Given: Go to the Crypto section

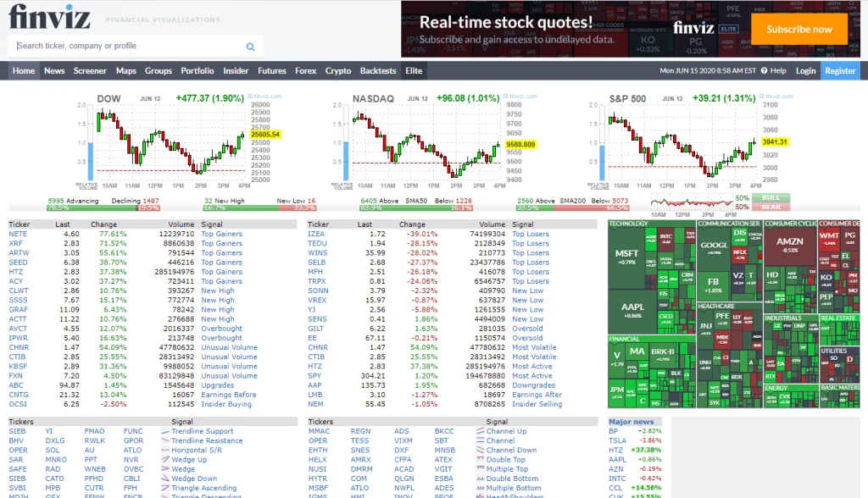Looking at the screenshot, I should (x=337, y=71).
